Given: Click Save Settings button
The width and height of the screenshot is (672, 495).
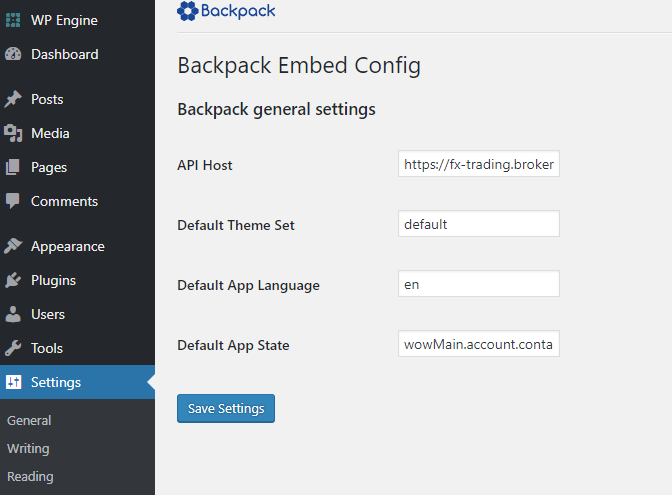Looking at the screenshot, I should (x=226, y=408).
